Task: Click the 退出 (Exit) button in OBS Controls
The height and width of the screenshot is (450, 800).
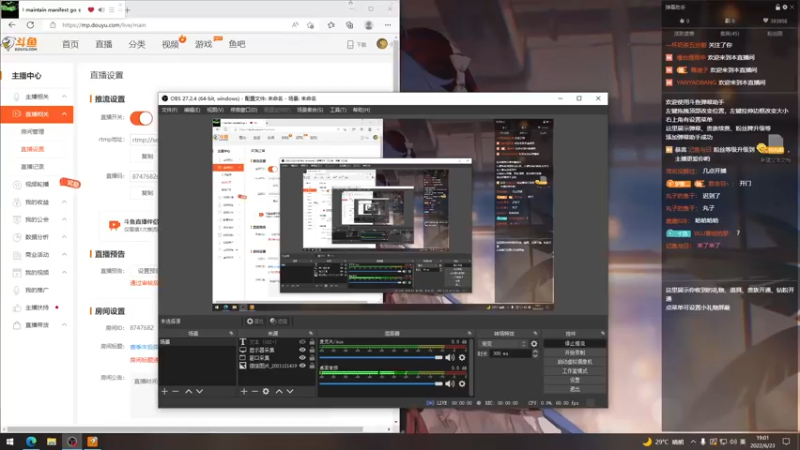Action: (574, 390)
